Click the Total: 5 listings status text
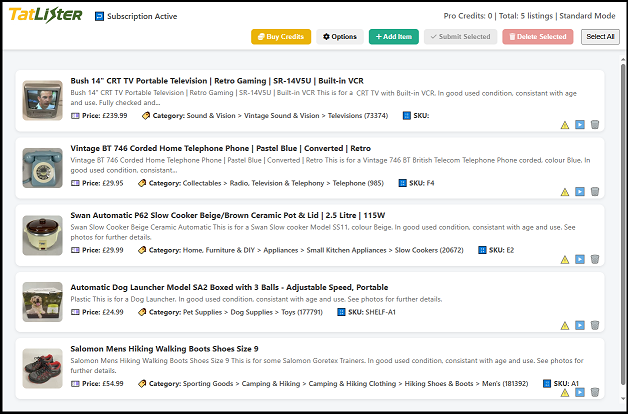This screenshot has height=414, width=628. click(526, 16)
